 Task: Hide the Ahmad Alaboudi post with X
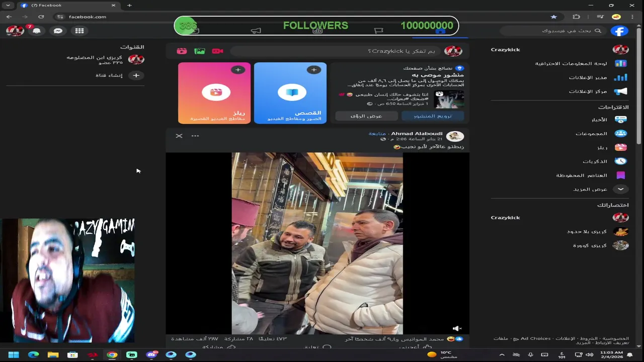point(179,136)
